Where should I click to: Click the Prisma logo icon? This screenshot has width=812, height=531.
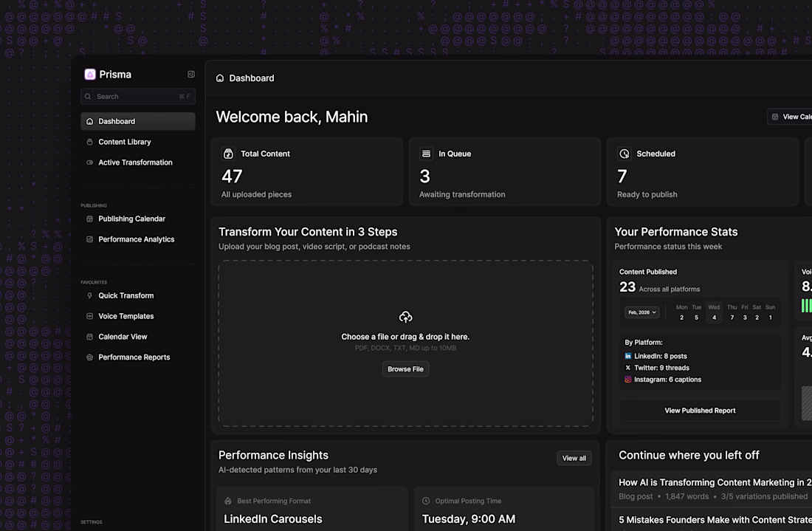[90, 75]
